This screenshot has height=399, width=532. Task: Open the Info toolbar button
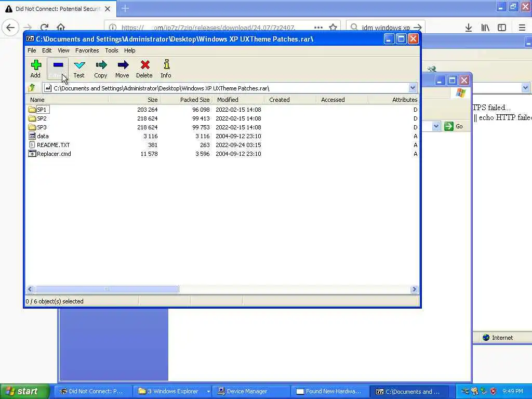coord(166,69)
